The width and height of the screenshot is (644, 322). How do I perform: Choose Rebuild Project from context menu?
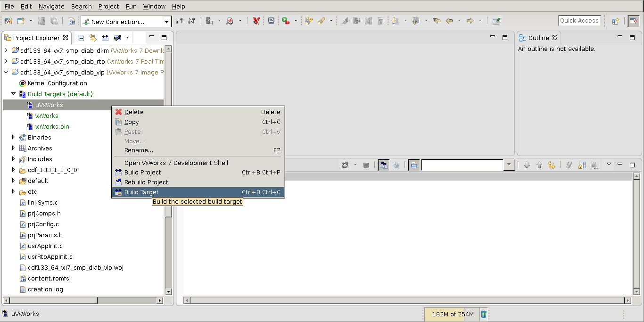198,182
